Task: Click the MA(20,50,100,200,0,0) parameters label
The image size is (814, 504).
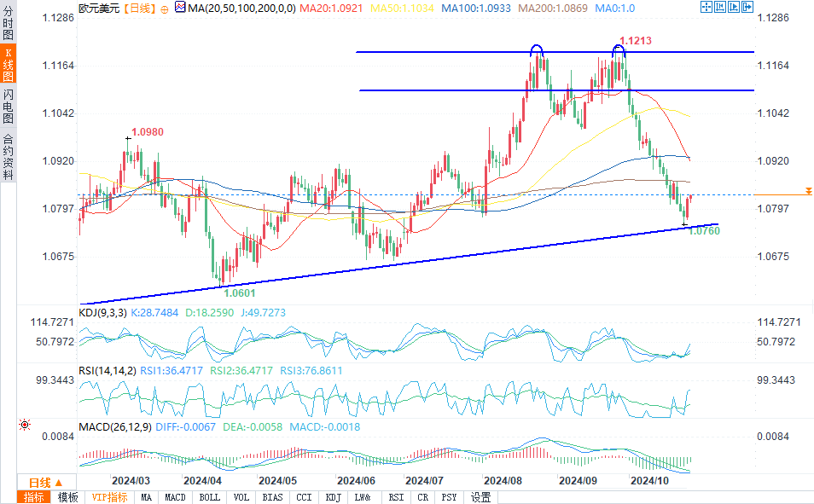Action: (x=242, y=9)
